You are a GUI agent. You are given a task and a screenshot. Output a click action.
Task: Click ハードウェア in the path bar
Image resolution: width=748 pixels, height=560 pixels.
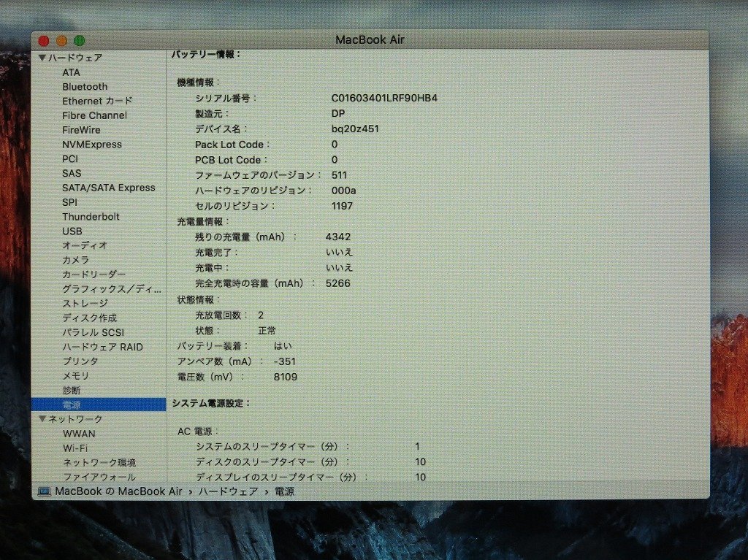[228, 491]
